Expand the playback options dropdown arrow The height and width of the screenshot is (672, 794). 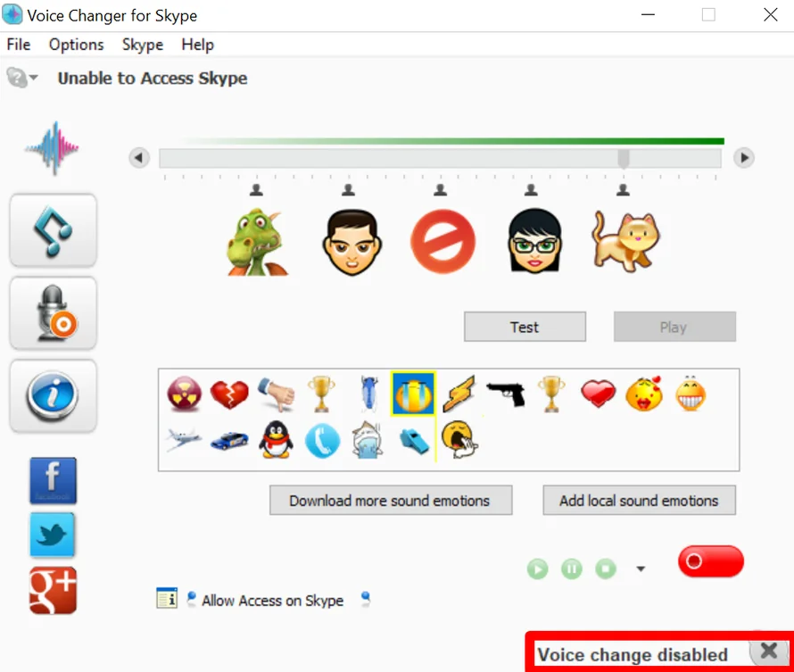[641, 568]
